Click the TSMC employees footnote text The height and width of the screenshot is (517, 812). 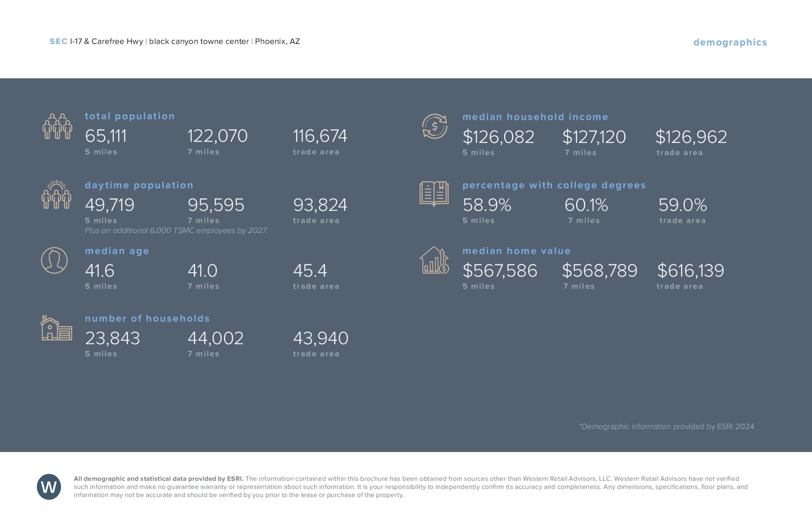pos(176,231)
